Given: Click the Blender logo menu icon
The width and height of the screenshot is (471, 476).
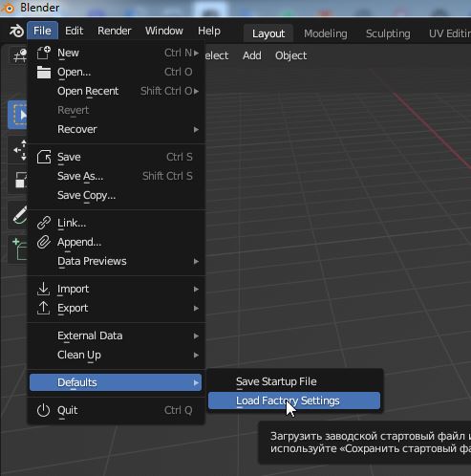Looking at the screenshot, I should (16, 31).
